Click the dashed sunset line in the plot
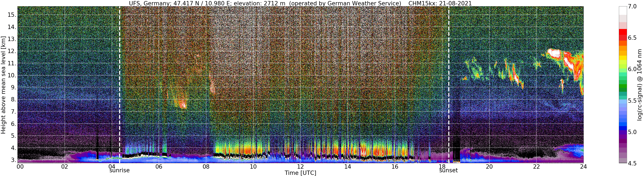The image size is (644, 177). (x=449, y=85)
